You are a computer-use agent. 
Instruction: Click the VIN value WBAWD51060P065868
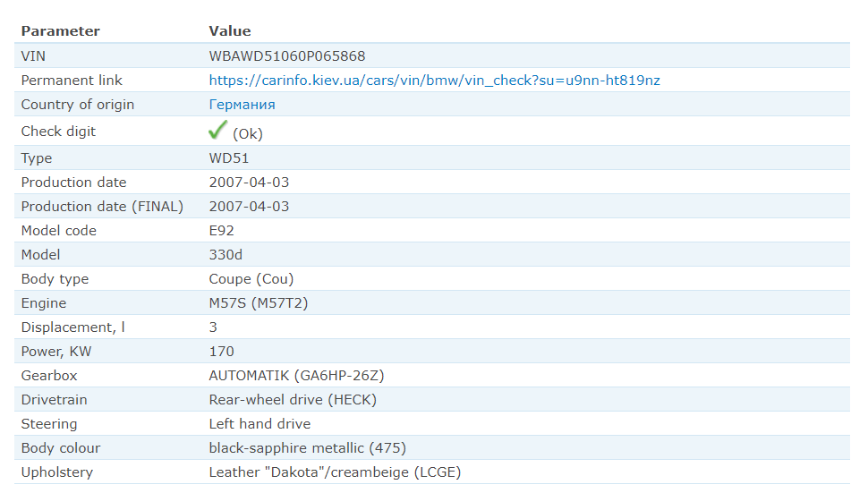click(286, 56)
